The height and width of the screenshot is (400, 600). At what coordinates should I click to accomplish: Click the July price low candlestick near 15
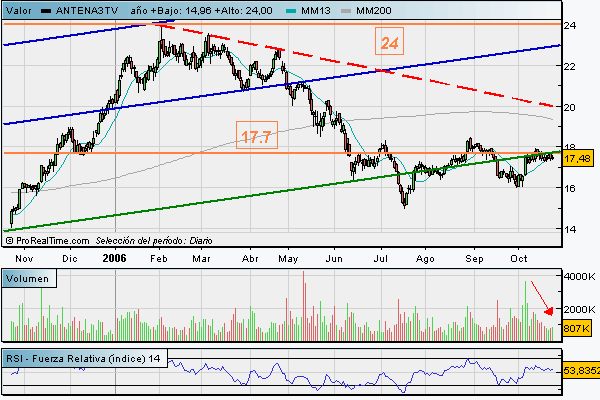(405, 199)
